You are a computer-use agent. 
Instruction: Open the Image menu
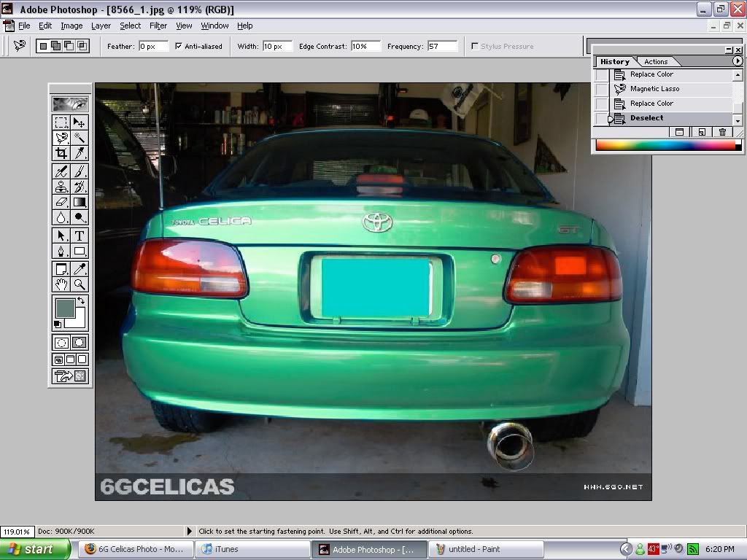pyautogui.click(x=71, y=26)
